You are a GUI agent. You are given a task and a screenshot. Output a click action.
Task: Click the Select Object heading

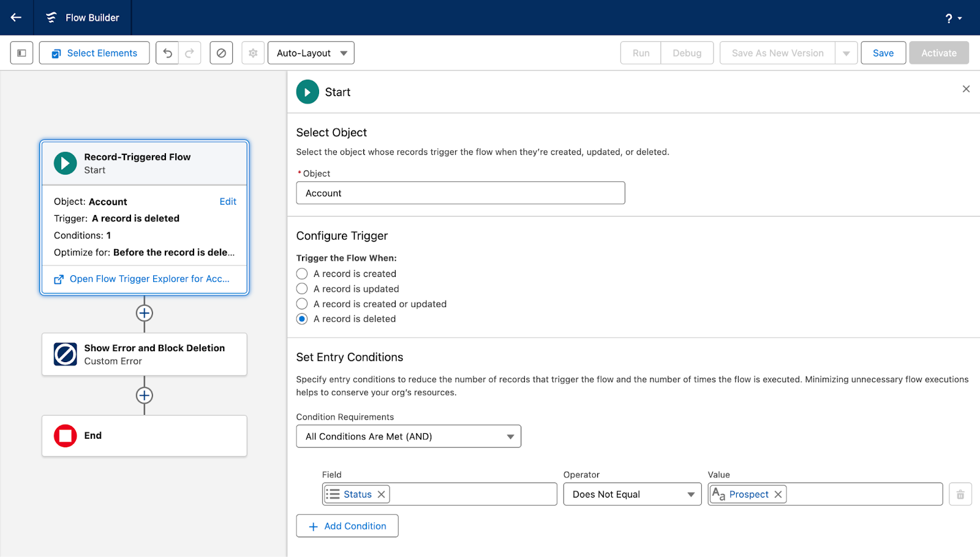coord(331,132)
